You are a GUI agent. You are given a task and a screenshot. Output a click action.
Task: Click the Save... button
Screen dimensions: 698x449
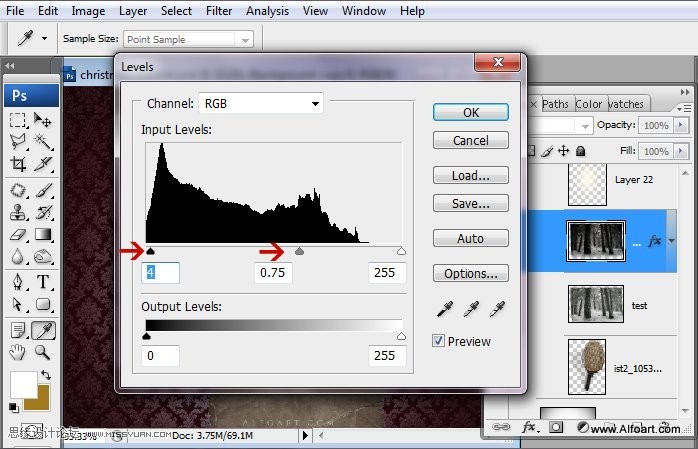tap(471, 203)
